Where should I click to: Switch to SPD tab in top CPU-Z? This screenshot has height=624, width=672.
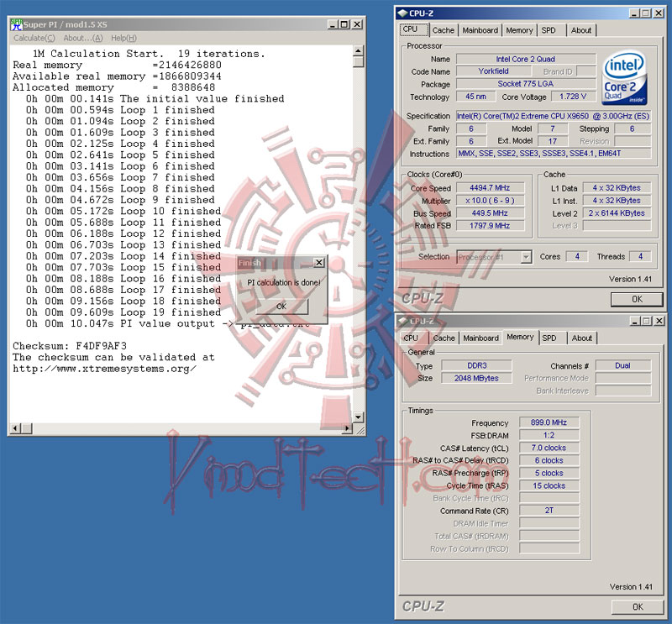click(x=549, y=30)
